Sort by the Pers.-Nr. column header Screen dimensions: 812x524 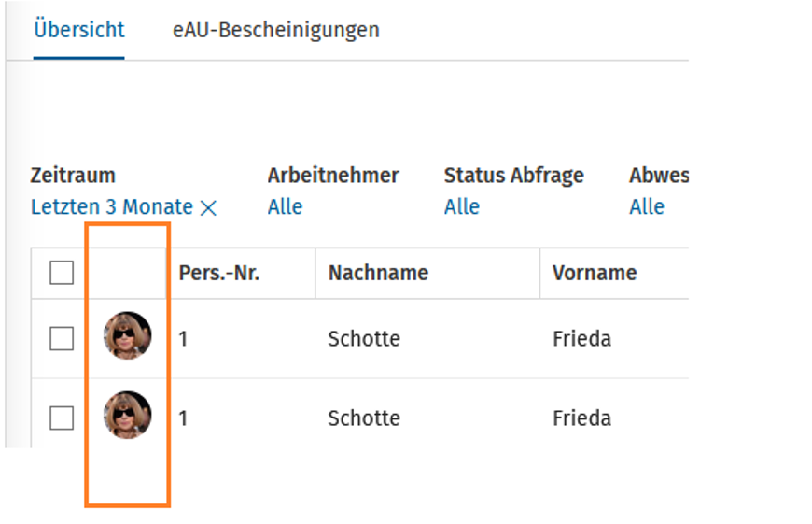point(219,273)
